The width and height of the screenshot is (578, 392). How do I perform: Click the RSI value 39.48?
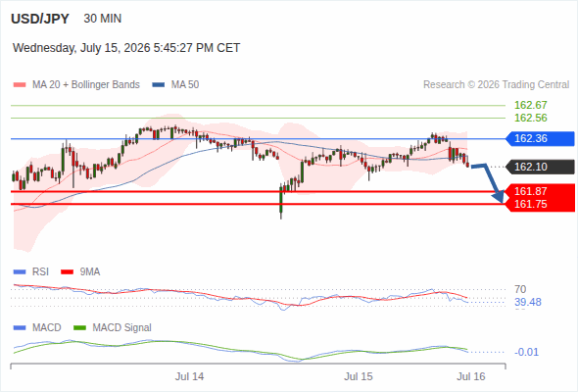click(x=528, y=303)
